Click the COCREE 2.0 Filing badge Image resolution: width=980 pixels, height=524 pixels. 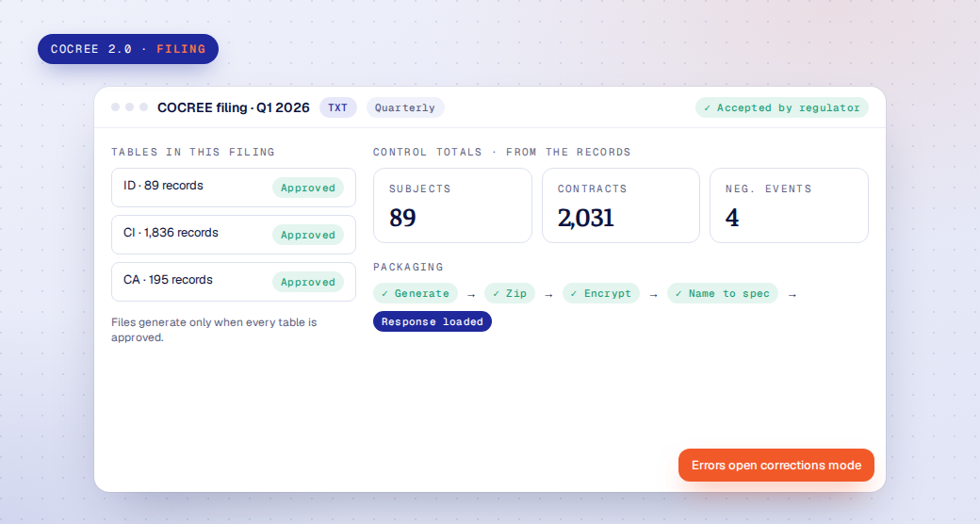pyautogui.click(x=128, y=49)
